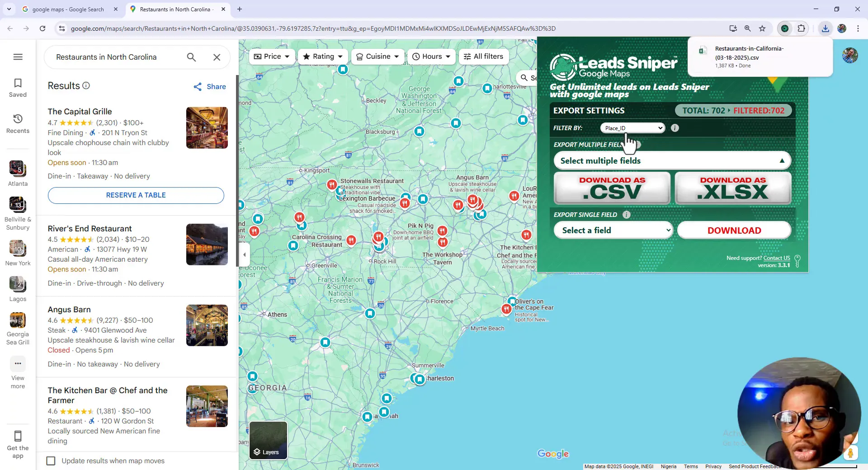Open River's End Restaurant photo thumbnail
The image size is (868, 470).
pos(207,244)
